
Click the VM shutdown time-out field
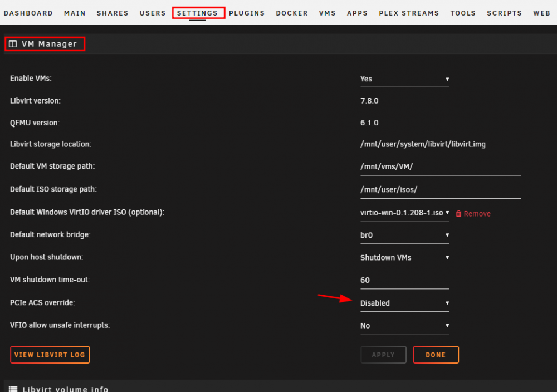404,281
